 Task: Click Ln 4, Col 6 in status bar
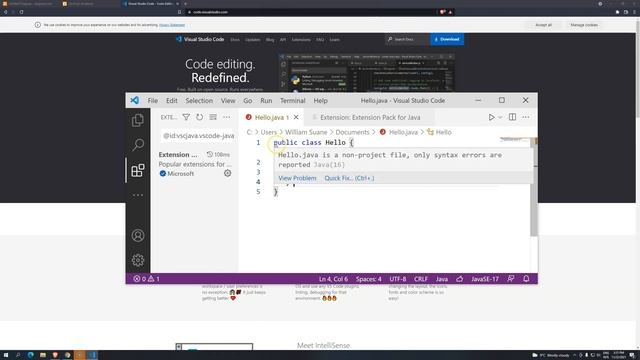(x=333, y=279)
